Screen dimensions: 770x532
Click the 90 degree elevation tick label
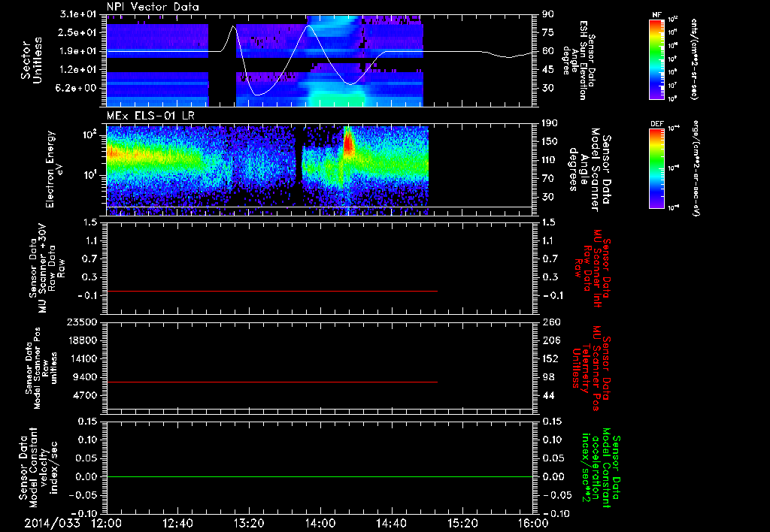pos(548,14)
